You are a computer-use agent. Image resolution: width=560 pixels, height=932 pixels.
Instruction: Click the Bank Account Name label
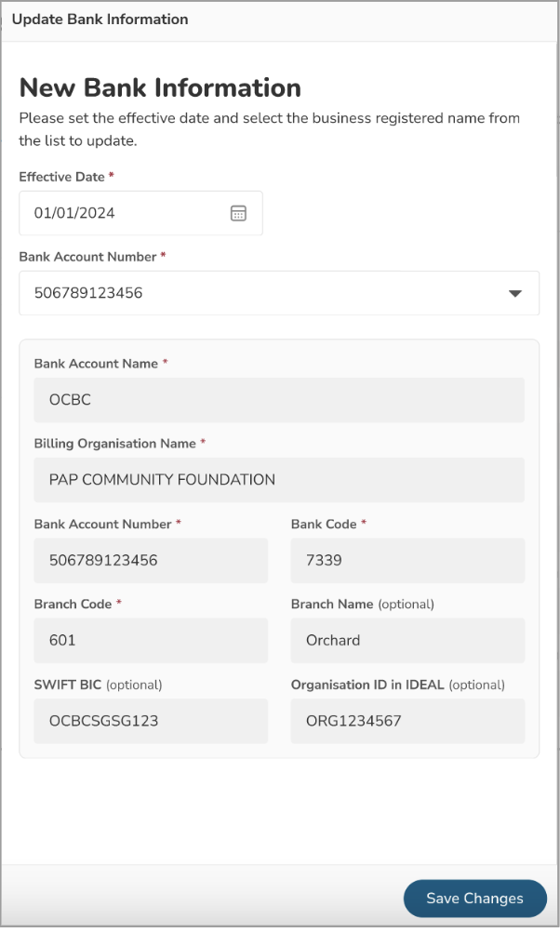96,364
